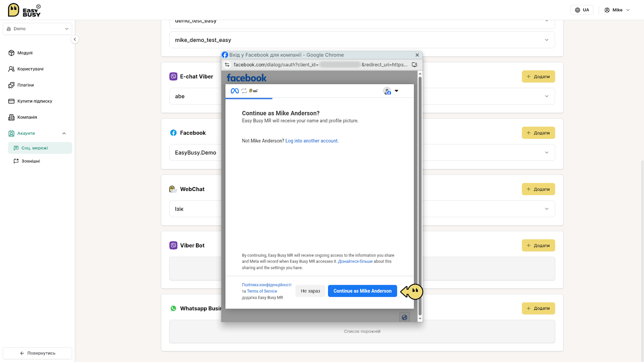The height and width of the screenshot is (362, 644).
Task: Expand the mike_demo_test_easy account row
Action: click(x=362, y=40)
